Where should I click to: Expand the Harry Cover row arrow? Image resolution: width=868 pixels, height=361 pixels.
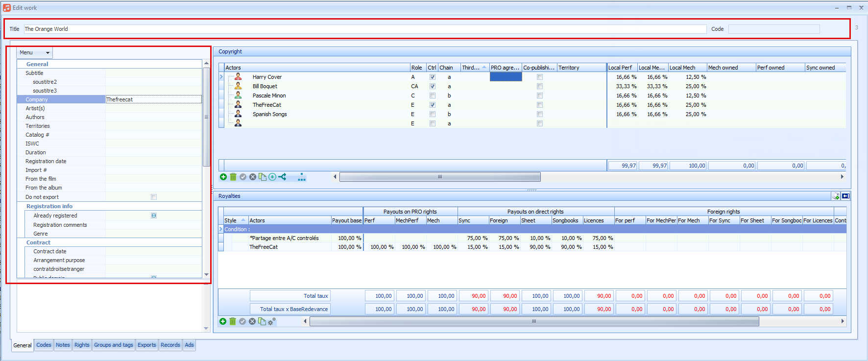click(221, 77)
